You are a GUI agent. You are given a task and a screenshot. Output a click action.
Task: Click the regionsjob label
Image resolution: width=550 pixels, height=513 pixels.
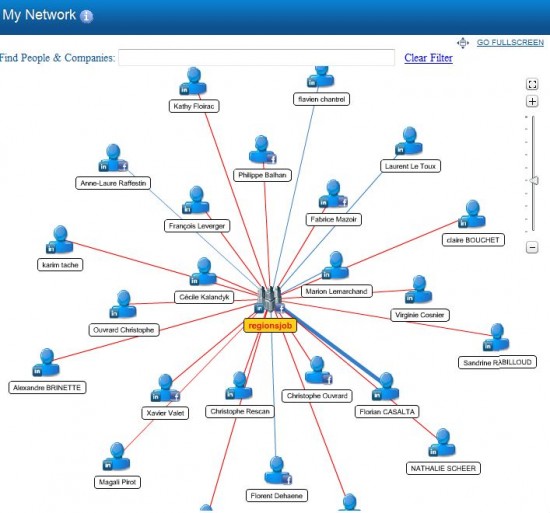[270, 326]
